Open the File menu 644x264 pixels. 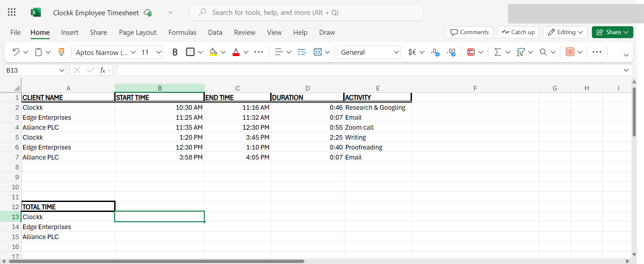tap(16, 33)
